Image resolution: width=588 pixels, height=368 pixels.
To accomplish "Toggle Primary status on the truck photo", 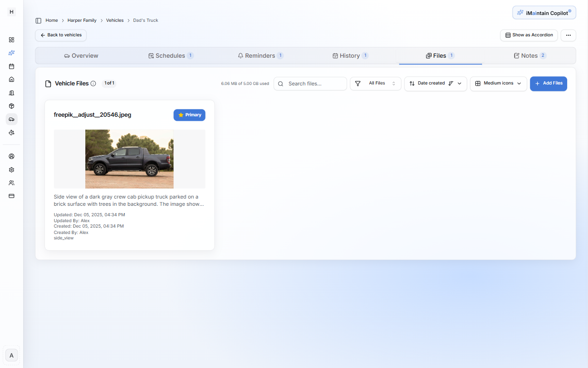I will [x=189, y=115].
